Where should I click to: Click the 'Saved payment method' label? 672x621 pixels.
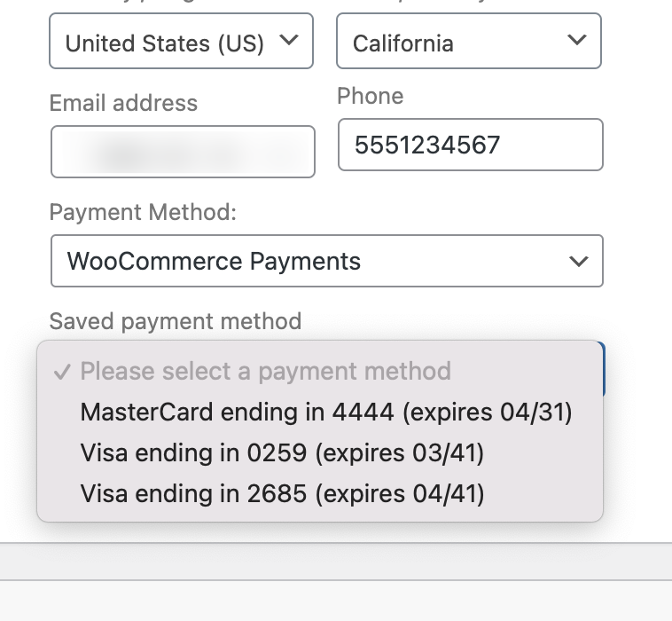176,321
